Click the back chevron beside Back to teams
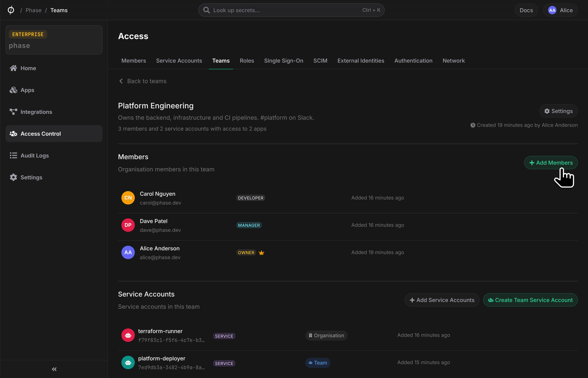 pyautogui.click(x=121, y=81)
